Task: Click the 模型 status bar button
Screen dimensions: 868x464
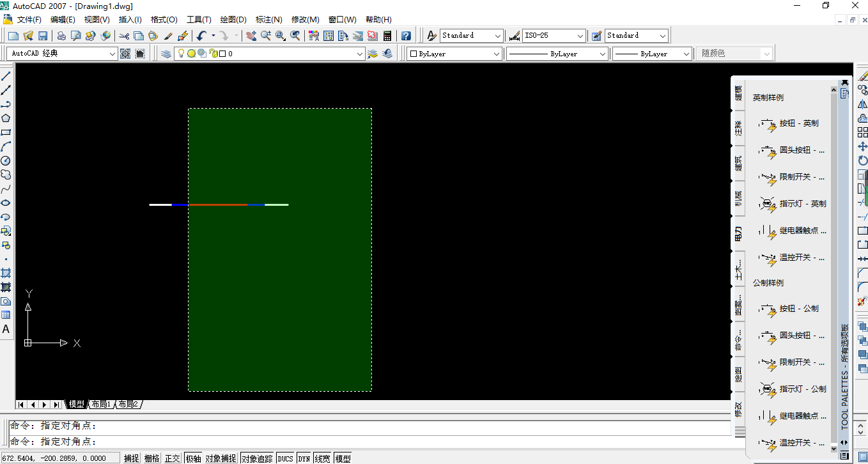Action: [343, 458]
